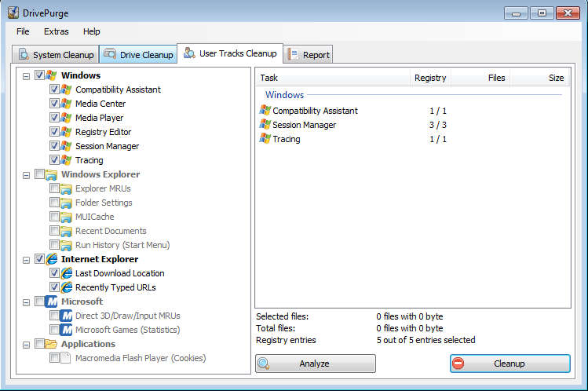Click the red stop icon on the Cleanup button

pyautogui.click(x=458, y=364)
